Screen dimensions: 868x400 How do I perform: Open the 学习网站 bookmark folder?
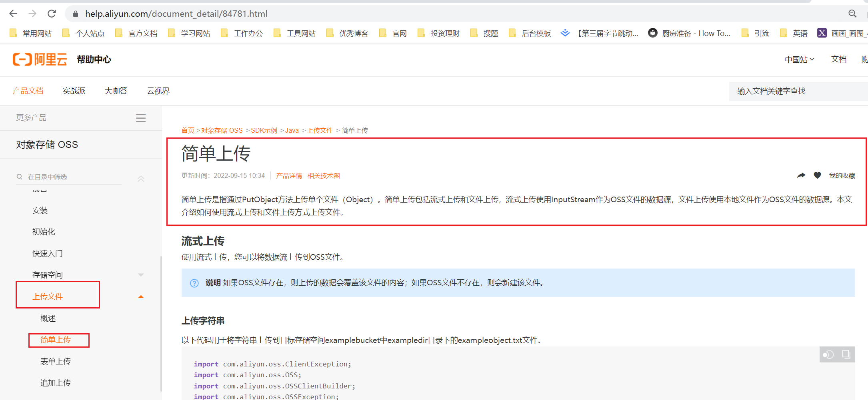(189, 33)
